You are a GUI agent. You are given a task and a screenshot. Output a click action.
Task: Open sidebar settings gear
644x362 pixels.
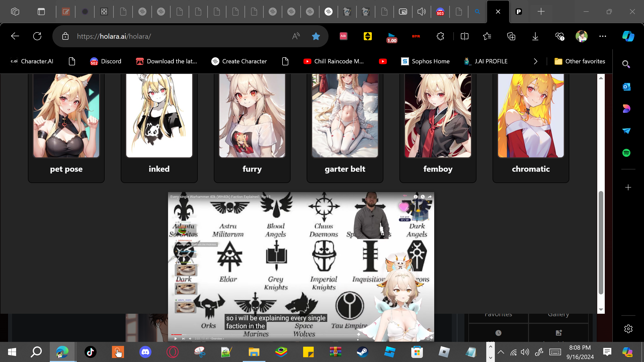pyautogui.click(x=628, y=329)
